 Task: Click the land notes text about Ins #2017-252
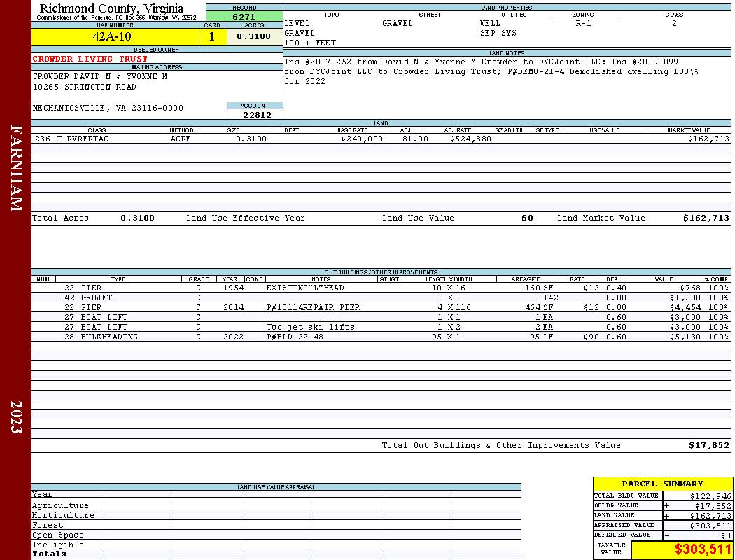pyautogui.click(x=491, y=71)
